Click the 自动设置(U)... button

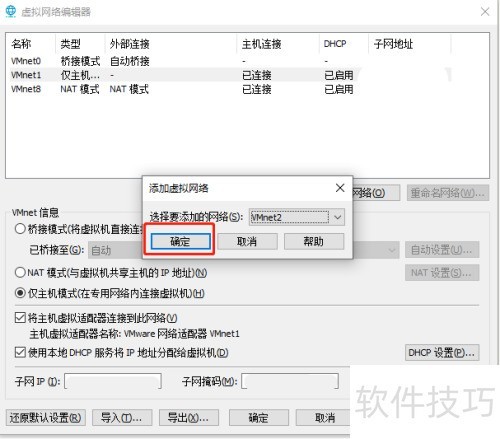click(x=442, y=250)
